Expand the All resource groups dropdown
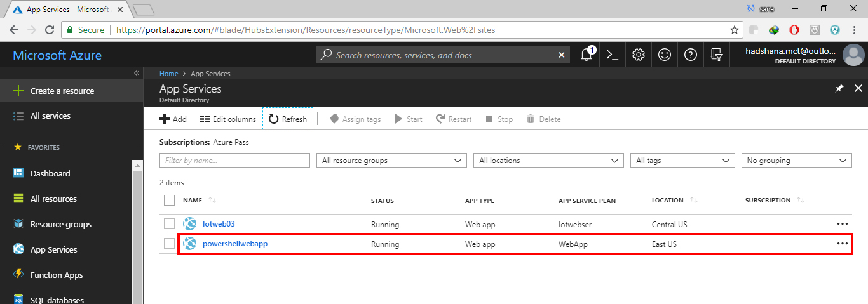Screen dimensions: 868x304 point(391,161)
